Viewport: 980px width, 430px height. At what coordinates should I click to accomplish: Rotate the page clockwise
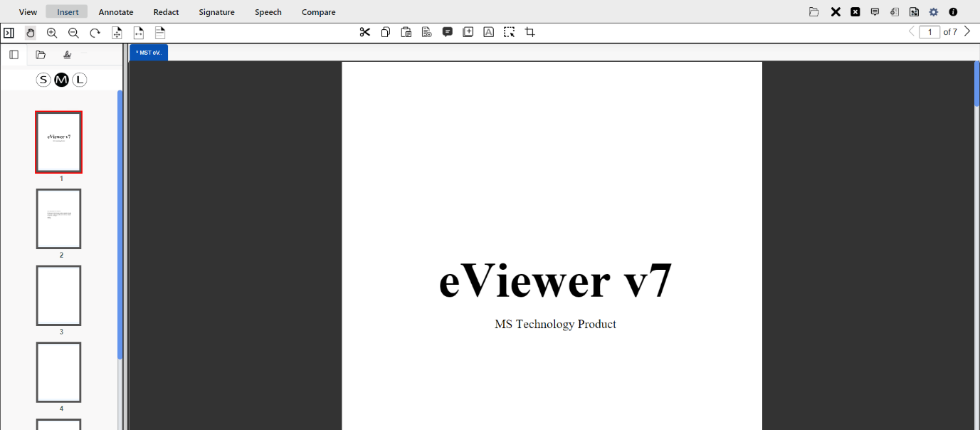click(x=95, y=33)
